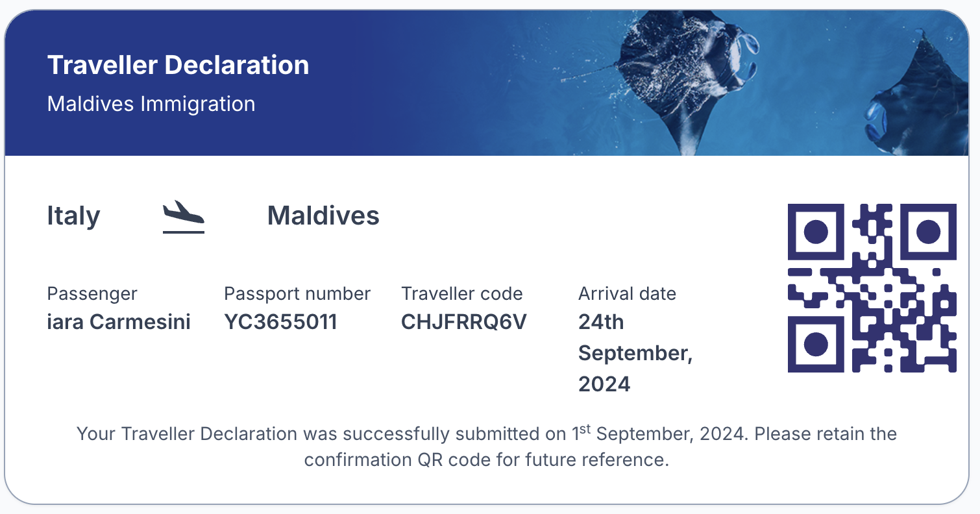Select passport number YC3655011
This screenshot has width=980, height=514.
point(280,322)
